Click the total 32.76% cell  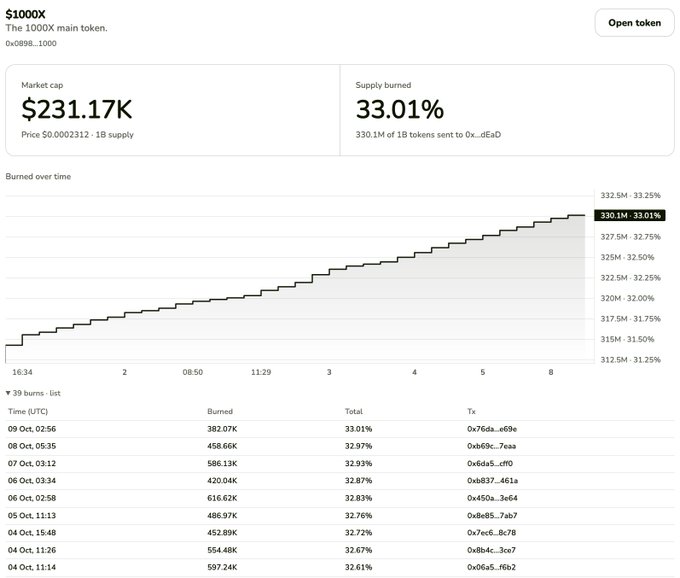[358, 516]
